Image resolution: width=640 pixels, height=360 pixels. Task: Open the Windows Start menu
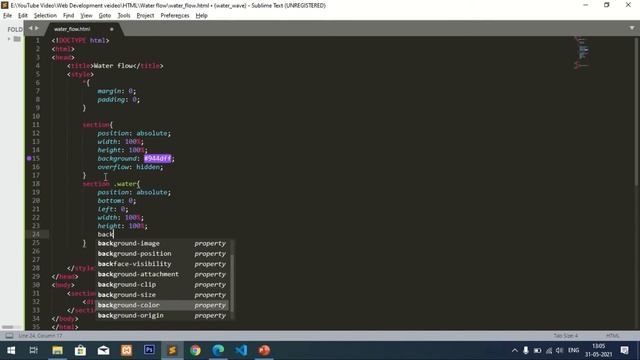11,350
